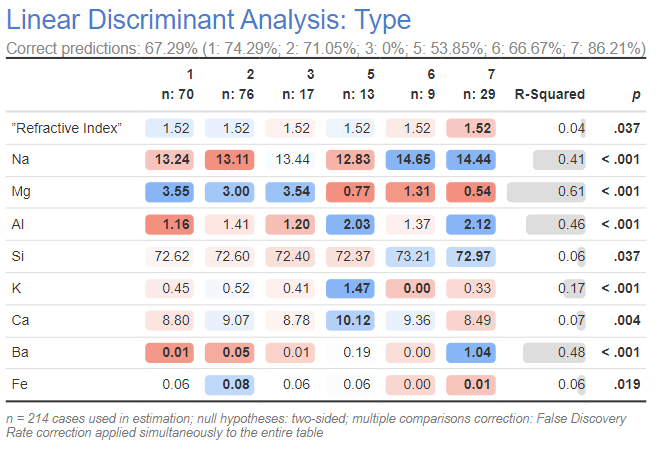Viewport: 662px width, 450px height.
Task: Select the column header "7 n: 29"
Action: click(x=472, y=85)
